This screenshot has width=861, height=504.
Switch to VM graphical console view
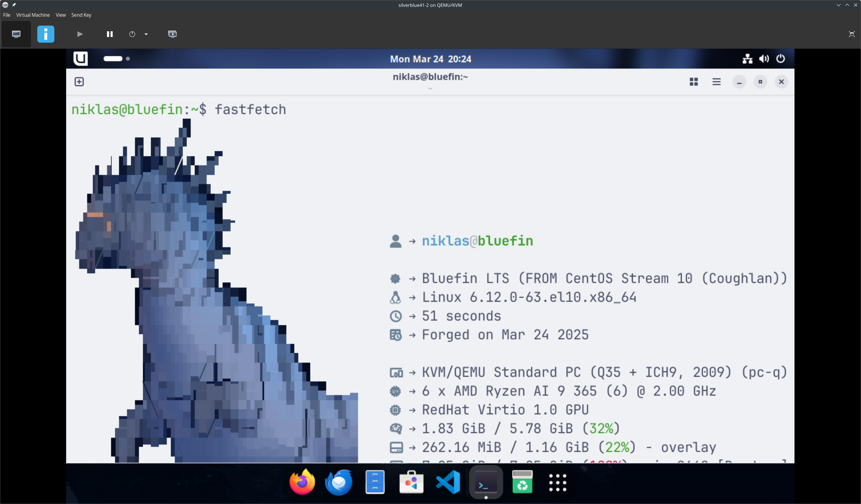pos(16,34)
